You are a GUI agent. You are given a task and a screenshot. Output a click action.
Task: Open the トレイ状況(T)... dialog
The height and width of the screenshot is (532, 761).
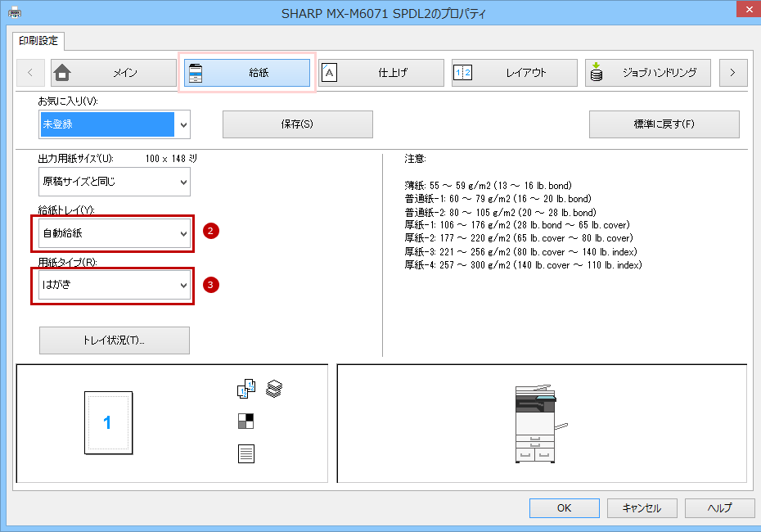pos(114,340)
